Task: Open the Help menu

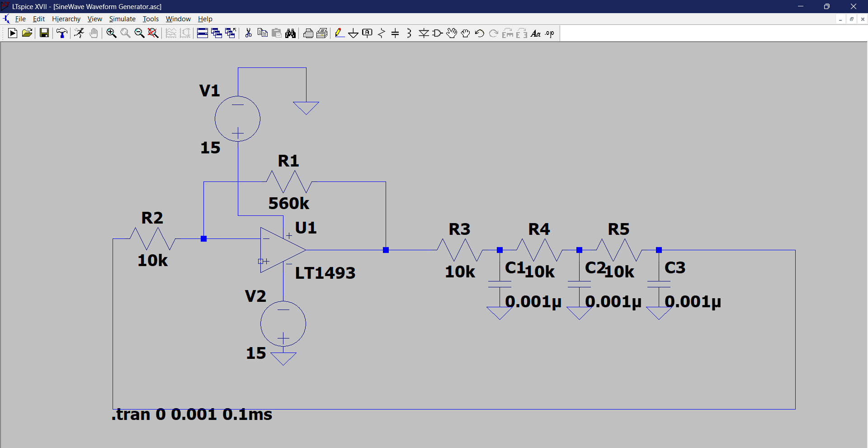Action: click(205, 19)
